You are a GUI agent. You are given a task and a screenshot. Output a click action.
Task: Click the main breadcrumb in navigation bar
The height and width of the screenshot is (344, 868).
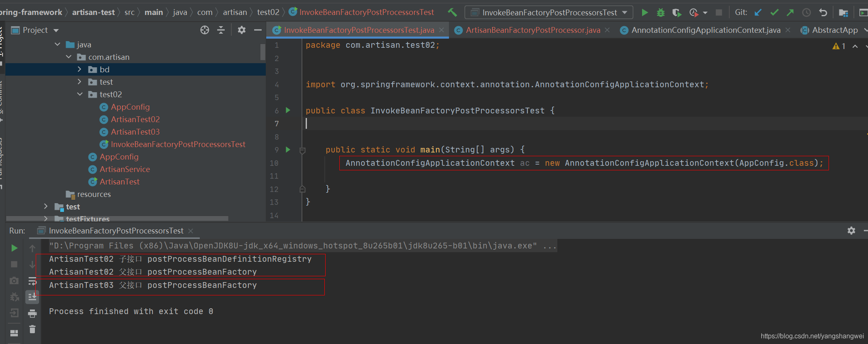[153, 12]
